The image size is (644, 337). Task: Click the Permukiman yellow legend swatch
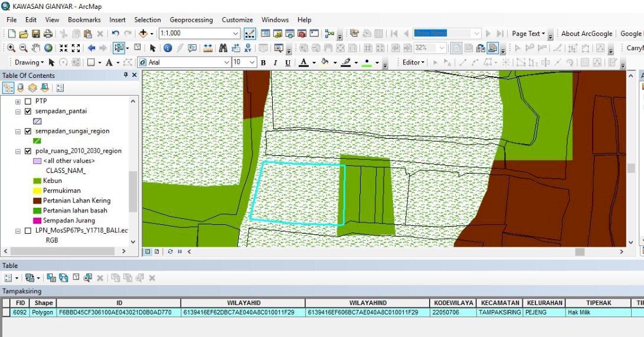tap(37, 191)
